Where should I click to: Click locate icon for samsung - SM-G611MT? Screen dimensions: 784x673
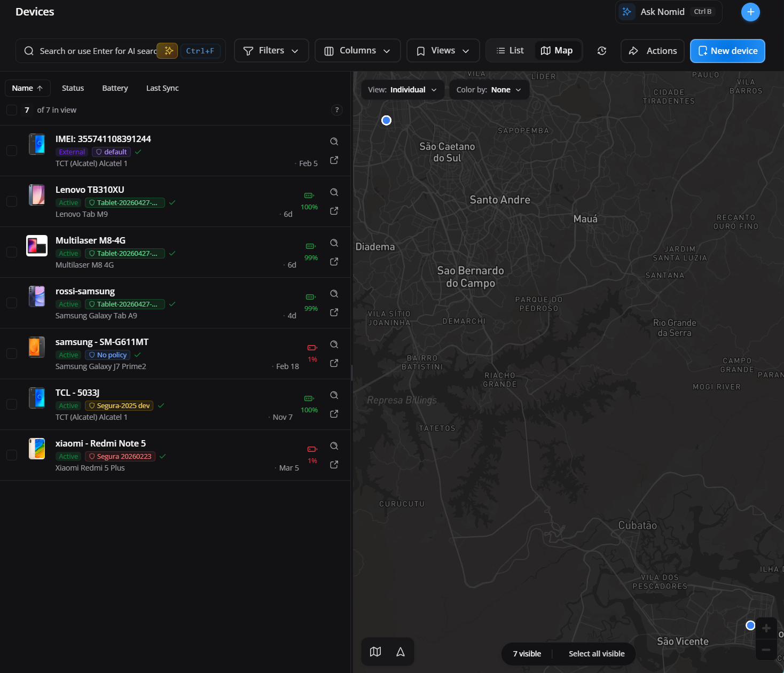[334, 345]
